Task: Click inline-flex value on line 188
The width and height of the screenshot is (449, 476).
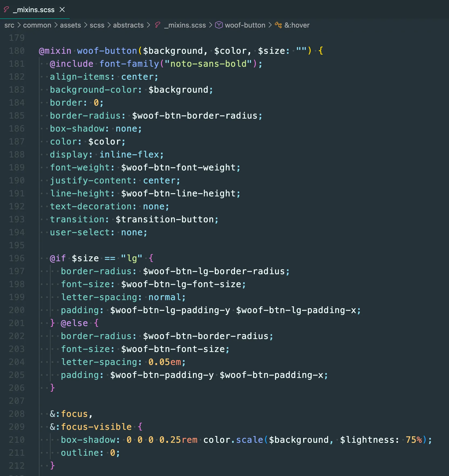Action: 129,155
